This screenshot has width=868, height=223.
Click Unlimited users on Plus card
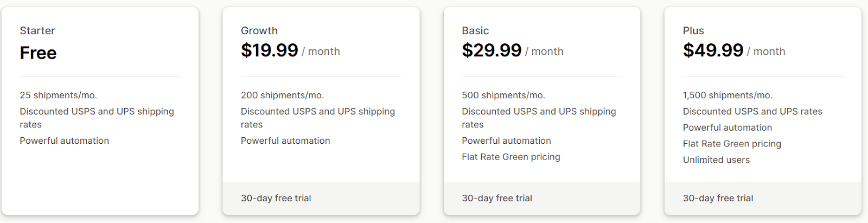[x=716, y=160]
